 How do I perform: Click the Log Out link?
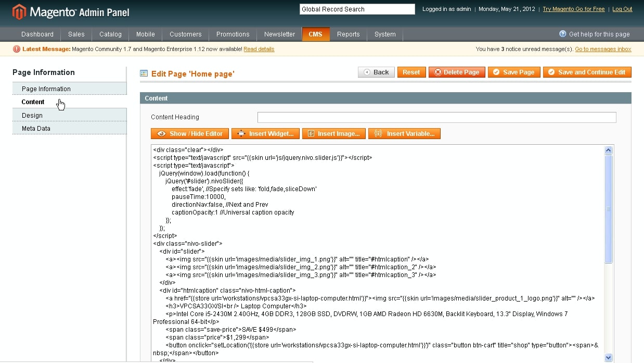coord(622,9)
